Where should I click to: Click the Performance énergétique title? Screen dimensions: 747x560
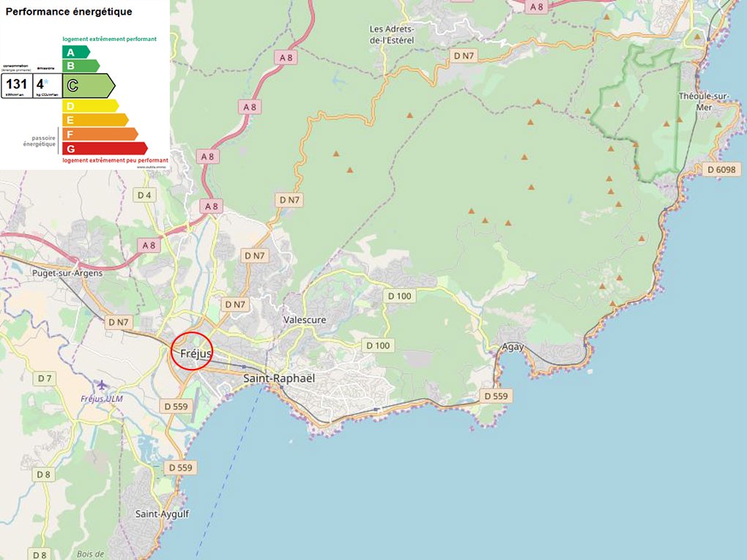(69, 12)
